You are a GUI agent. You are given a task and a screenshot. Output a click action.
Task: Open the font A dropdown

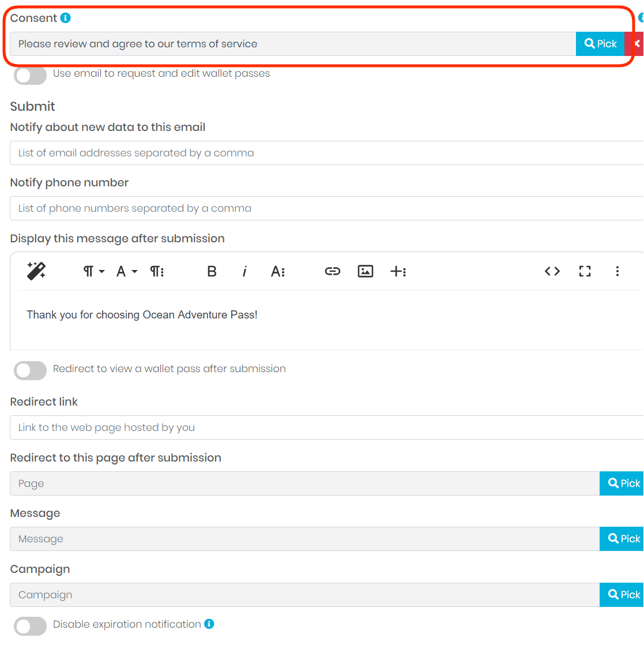tap(126, 272)
